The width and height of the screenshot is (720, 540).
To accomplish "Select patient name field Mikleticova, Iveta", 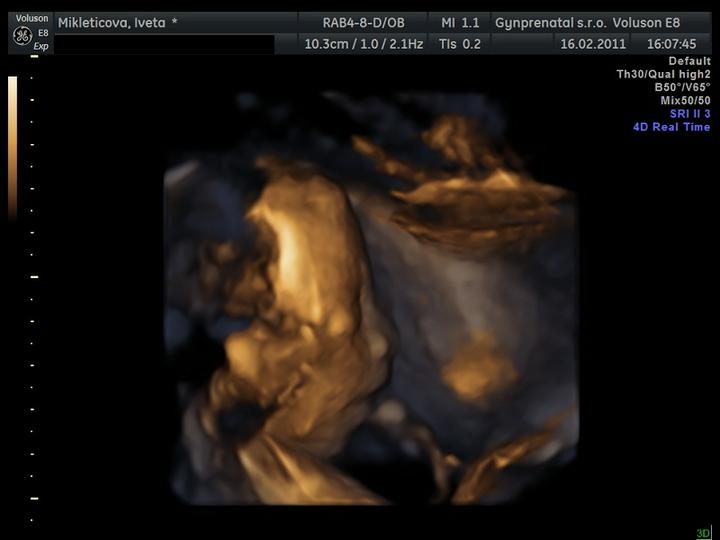I will click(x=118, y=22).
